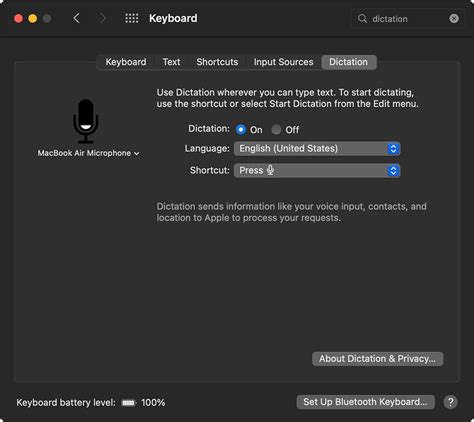This screenshot has width=474, height=422.
Task: Turn Dictation On
Action: coord(241,130)
